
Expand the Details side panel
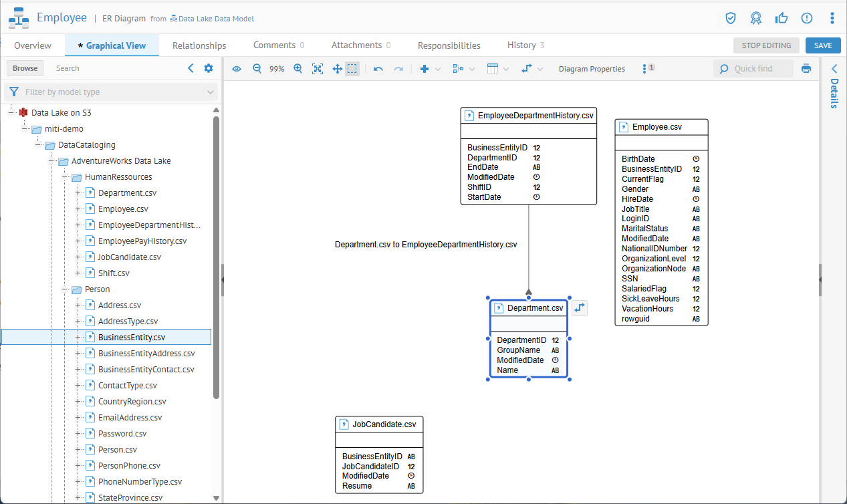[834, 69]
